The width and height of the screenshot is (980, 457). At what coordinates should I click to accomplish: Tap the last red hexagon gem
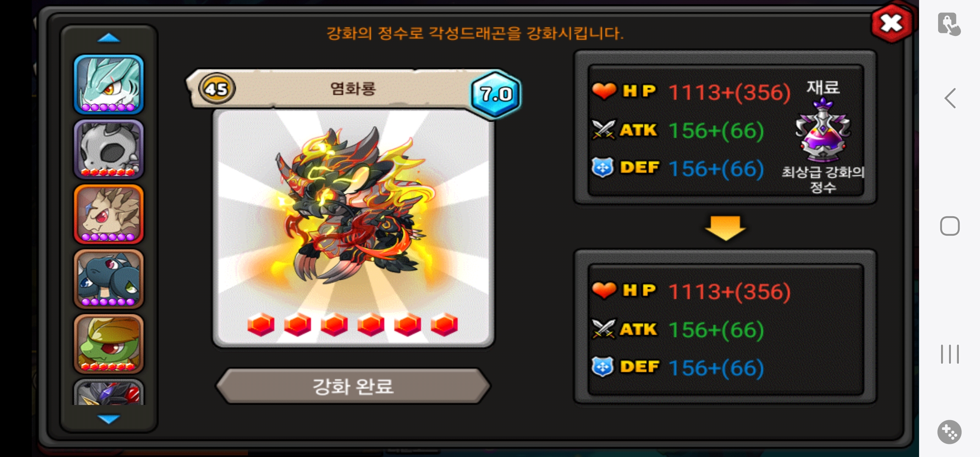pos(444,325)
